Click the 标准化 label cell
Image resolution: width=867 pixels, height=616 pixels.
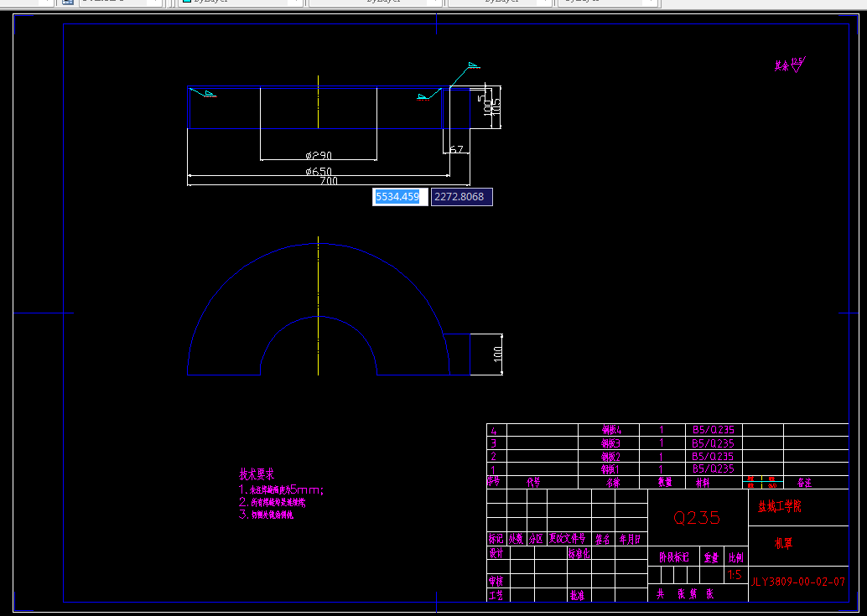coord(579,553)
